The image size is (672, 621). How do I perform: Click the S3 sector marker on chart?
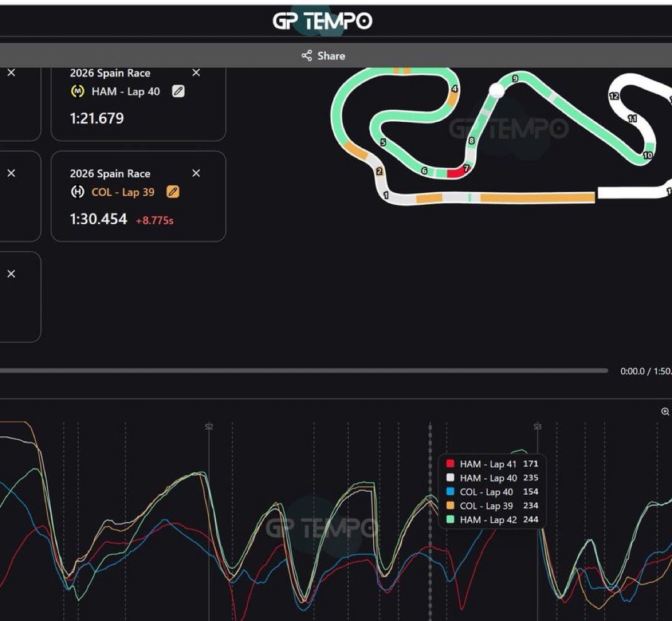[538, 426]
